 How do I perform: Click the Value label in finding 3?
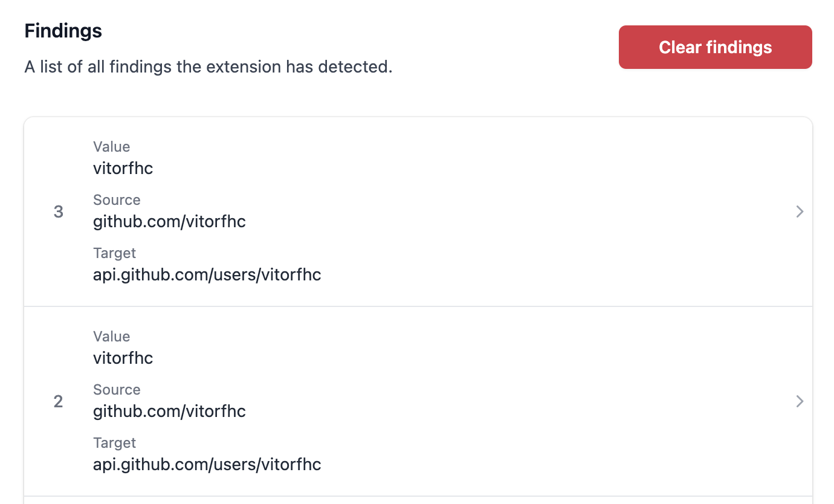coord(111,147)
